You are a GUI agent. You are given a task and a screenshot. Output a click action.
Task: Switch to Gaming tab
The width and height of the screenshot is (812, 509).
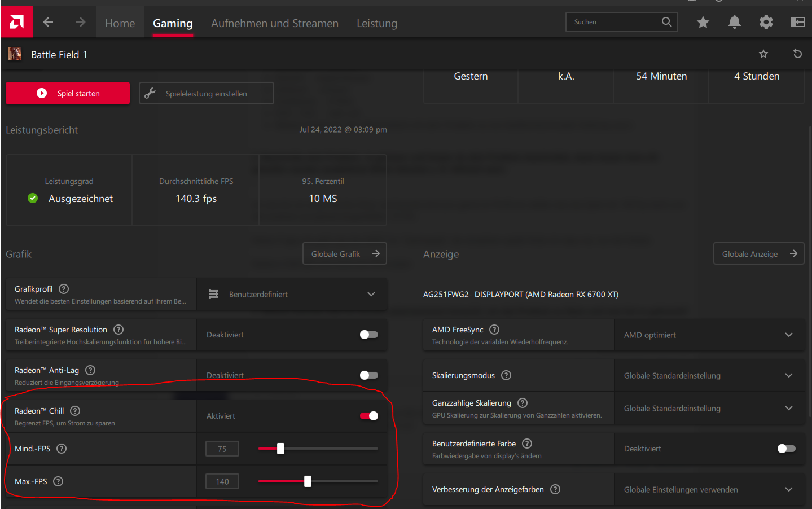(173, 23)
